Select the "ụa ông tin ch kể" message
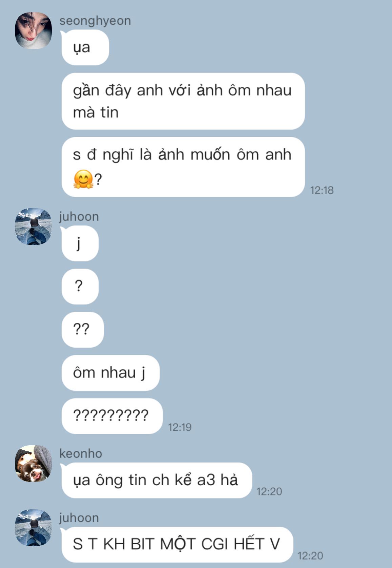Image resolution: width=392 pixels, height=568 pixels. [157, 480]
